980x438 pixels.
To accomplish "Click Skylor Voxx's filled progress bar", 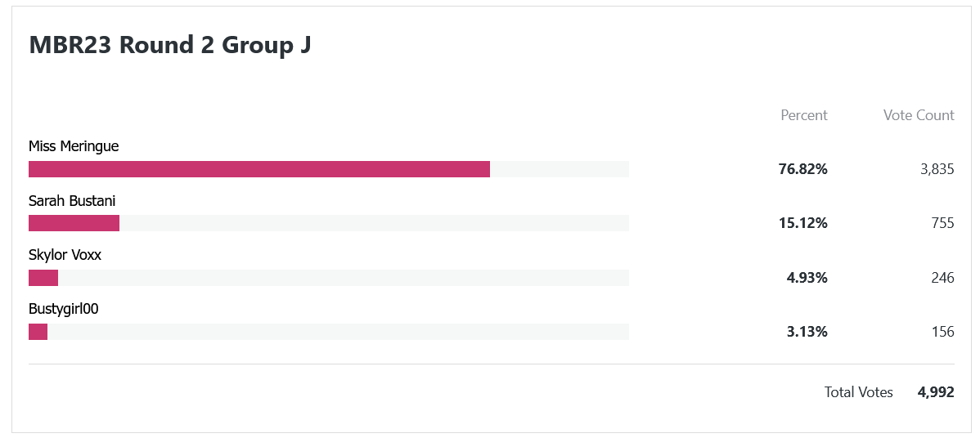I will click(43, 278).
